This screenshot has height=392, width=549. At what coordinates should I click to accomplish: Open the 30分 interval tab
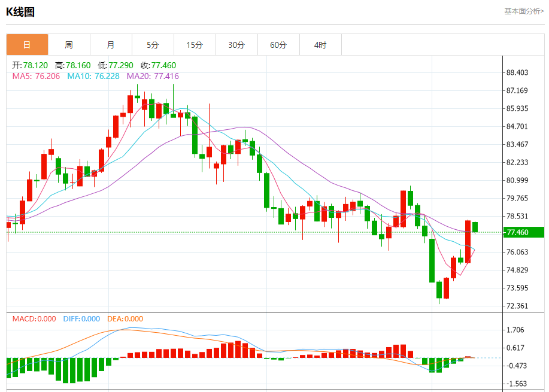click(236, 45)
